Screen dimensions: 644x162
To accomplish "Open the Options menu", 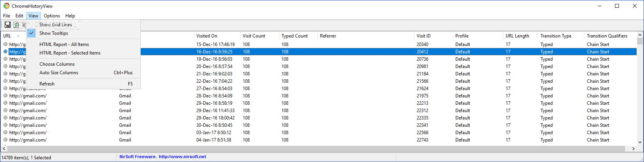I will pyautogui.click(x=52, y=15).
